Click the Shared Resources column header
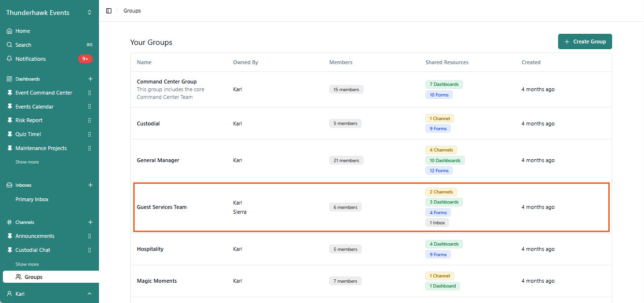The image size is (644, 303). [x=447, y=62]
